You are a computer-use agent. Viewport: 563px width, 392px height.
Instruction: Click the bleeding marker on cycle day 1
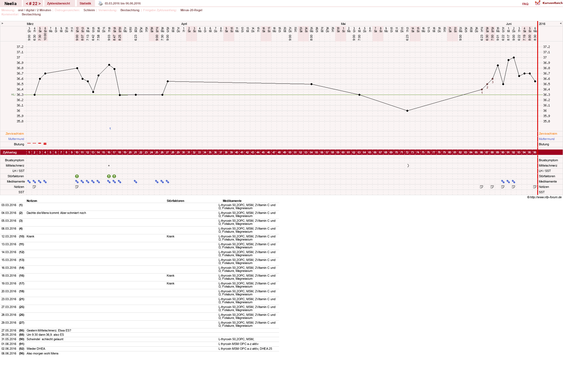[x=29, y=143]
